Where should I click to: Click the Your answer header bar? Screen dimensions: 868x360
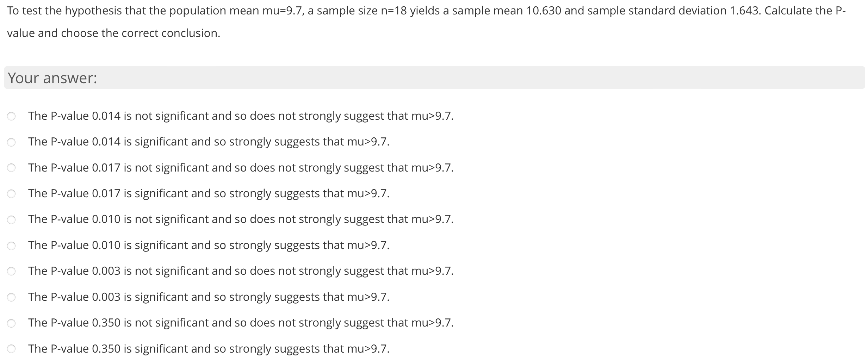pyautogui.click(x=433, y=78)
